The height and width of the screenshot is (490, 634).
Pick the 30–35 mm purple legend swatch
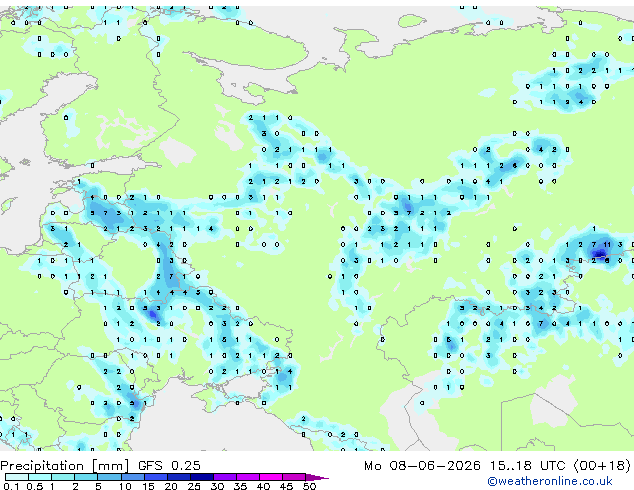tap(225, 477)
